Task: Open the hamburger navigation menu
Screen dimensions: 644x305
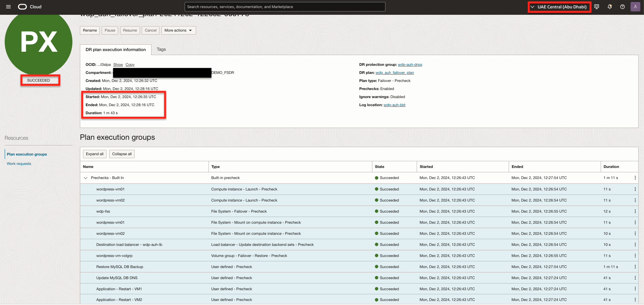Action: coord(8,7)
